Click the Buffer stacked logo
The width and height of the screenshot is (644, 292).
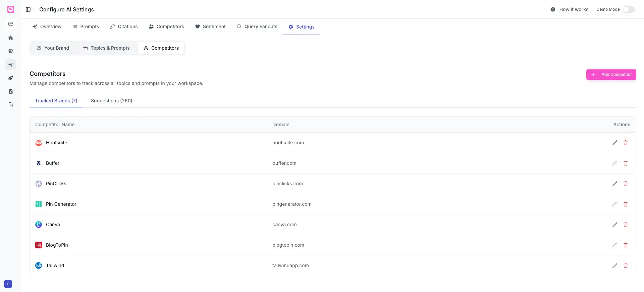39,163
